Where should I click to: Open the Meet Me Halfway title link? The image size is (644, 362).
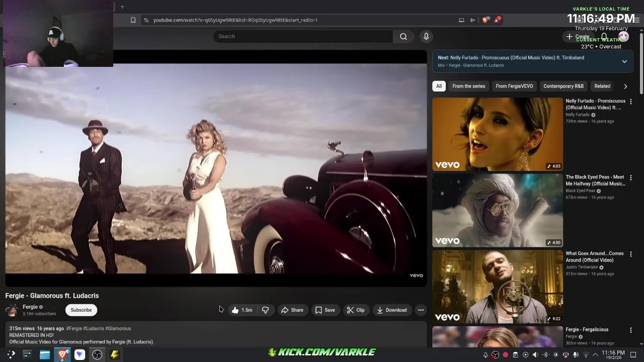(x=595, y=180)
